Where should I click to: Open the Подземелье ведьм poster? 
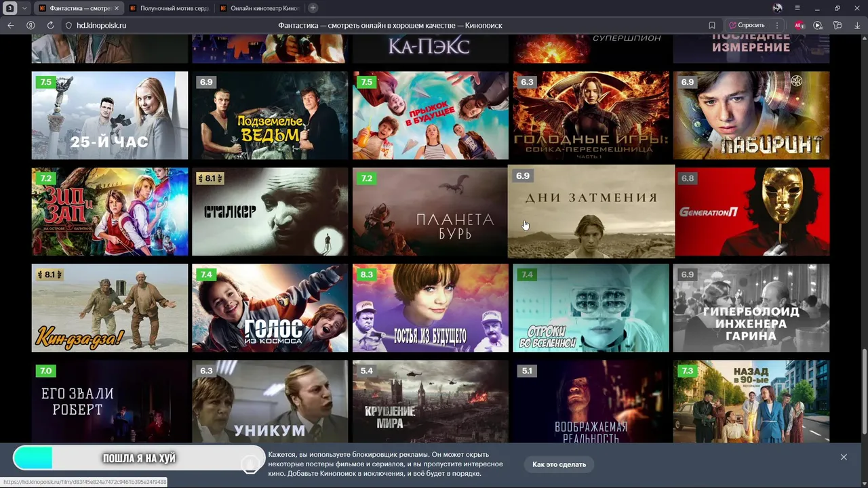(x=270, y=115)
